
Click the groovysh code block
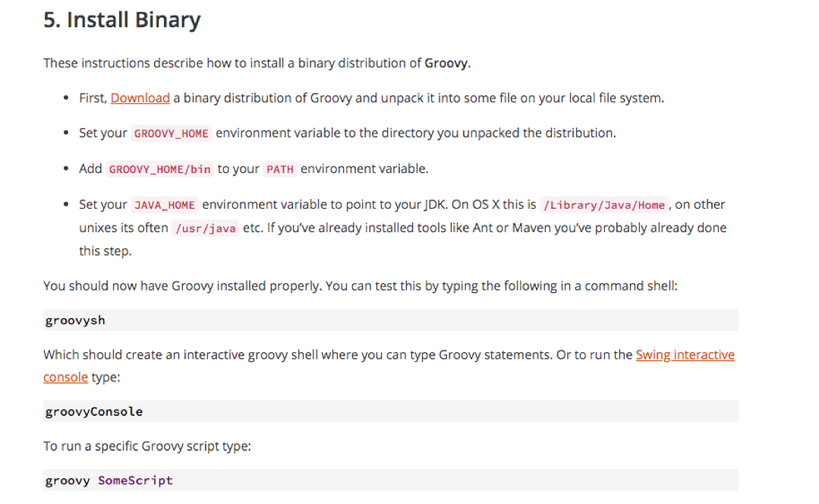[391, 320]
